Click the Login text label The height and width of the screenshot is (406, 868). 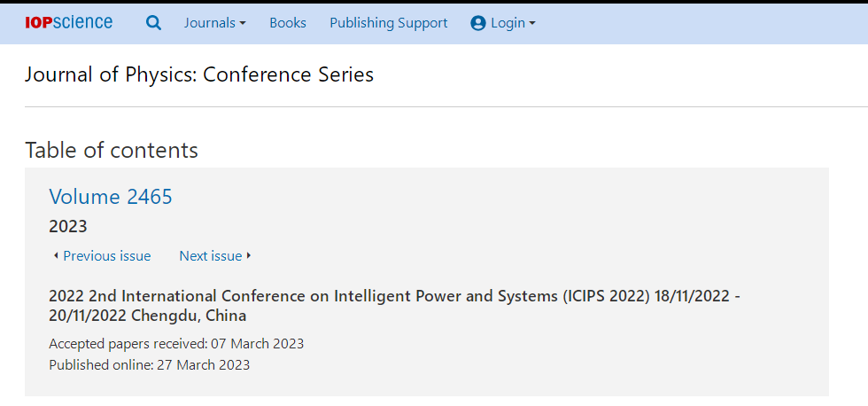[x=508, y=23]
